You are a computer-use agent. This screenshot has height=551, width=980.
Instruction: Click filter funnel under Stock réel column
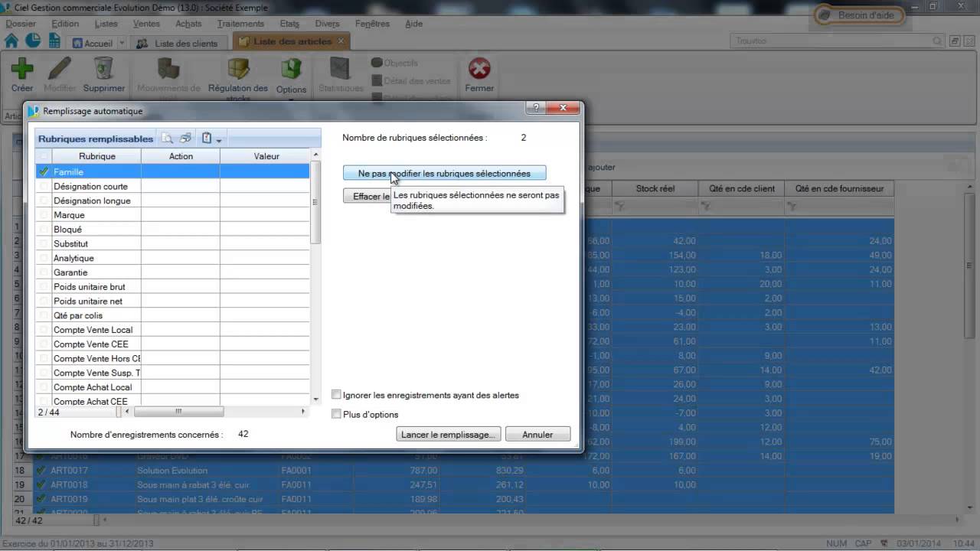[621, 207]
